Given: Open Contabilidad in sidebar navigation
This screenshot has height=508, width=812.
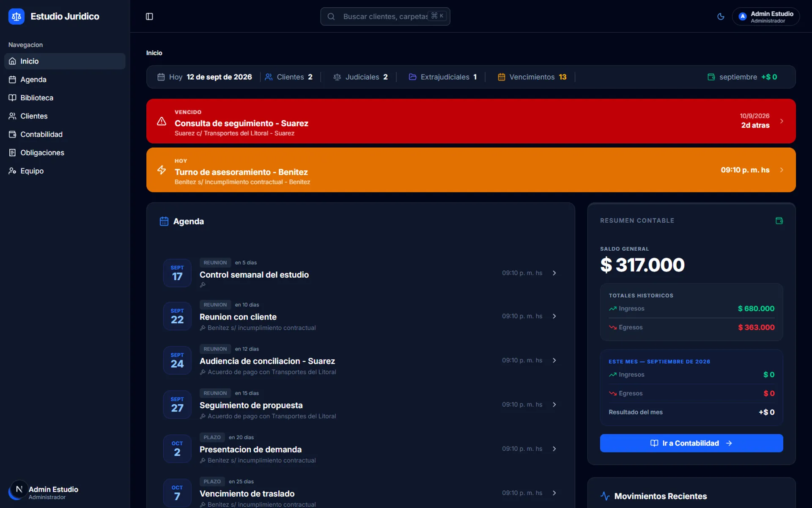Looking at the screenshot, I should [65, 134].
